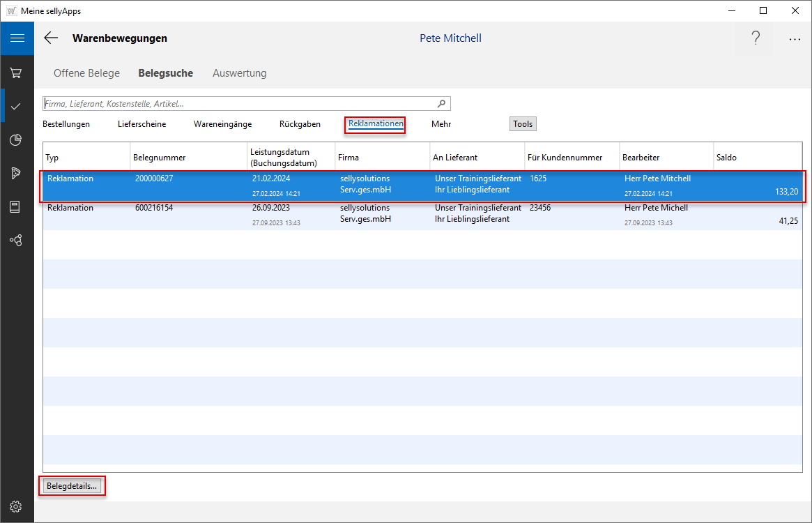Click the Reklamationen filter link
The image size is (812, 523).
point(376,124)
